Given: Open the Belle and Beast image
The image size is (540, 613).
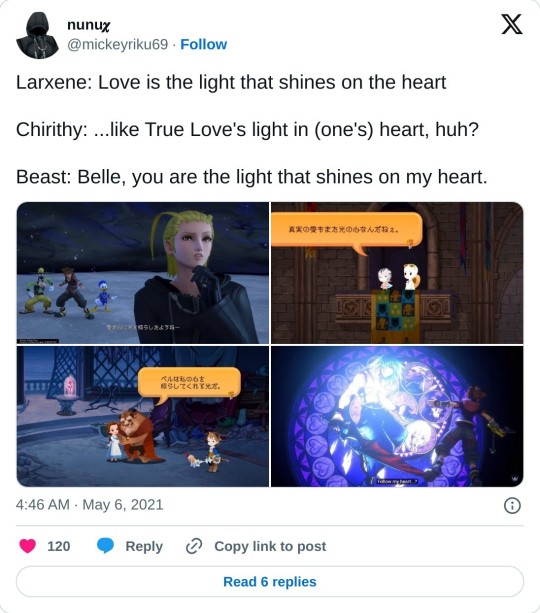Looking at the screenshot, I should [143, 416].
